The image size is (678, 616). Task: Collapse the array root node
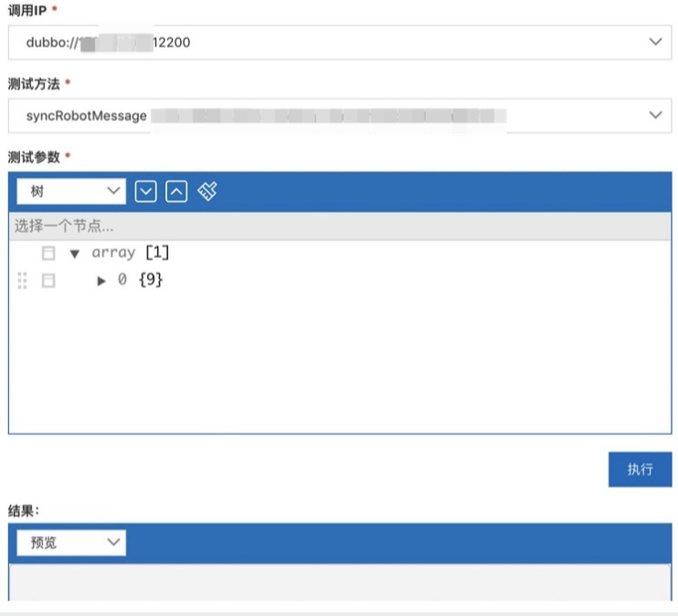[x=75, y=253]
